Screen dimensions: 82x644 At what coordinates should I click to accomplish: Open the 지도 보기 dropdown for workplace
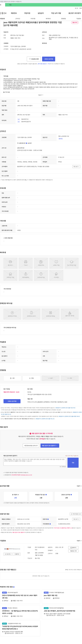point(76,166)
